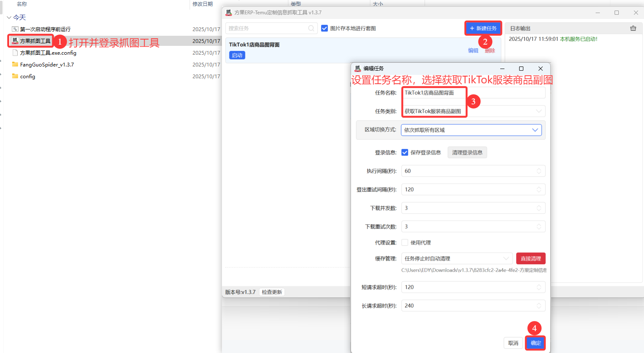Enable the 使用代理 checkbox
This screenshot has width=644, height=353.
point(405,242)
